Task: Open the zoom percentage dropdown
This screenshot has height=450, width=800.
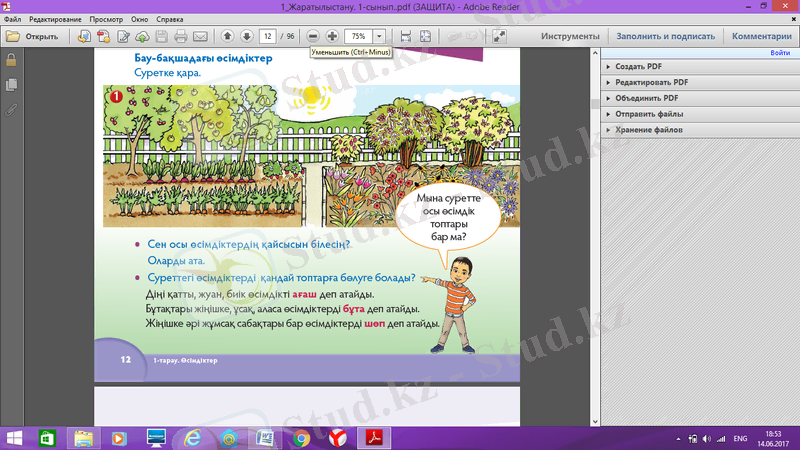Action: coord(379,37)
